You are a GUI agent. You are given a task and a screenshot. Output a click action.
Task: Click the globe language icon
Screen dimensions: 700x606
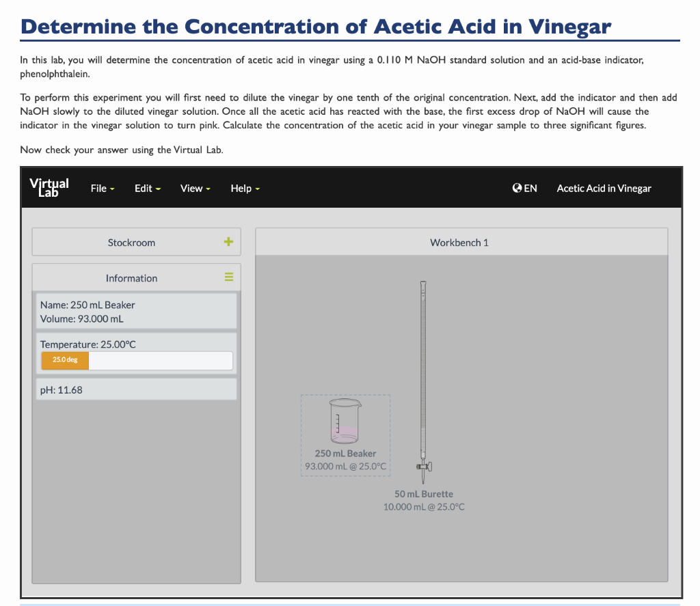click(x=517, y=188)
